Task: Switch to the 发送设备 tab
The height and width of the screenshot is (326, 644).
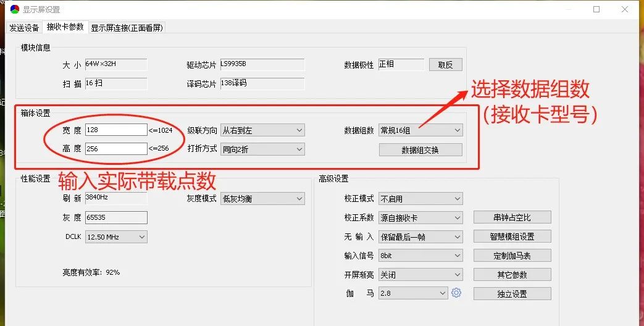Action: [24, 28]
